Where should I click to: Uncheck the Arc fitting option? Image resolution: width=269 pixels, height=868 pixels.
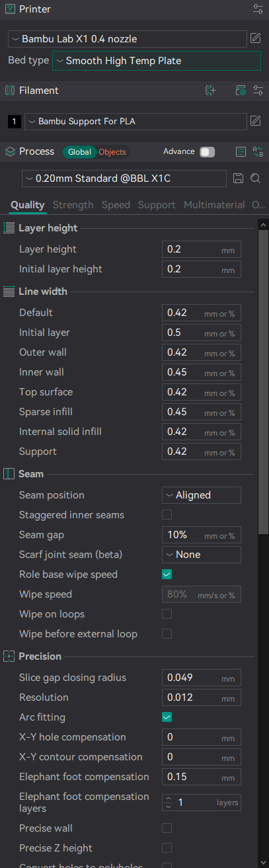point(167,717)
